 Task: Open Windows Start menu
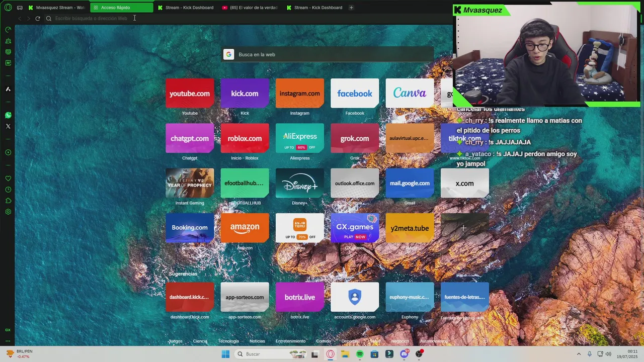(225, 354)
